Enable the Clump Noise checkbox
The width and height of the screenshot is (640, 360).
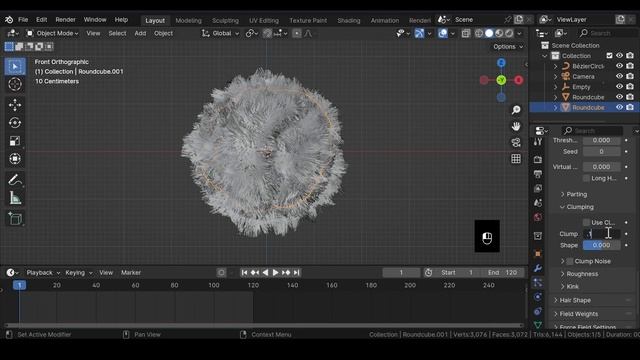(570, 261)
